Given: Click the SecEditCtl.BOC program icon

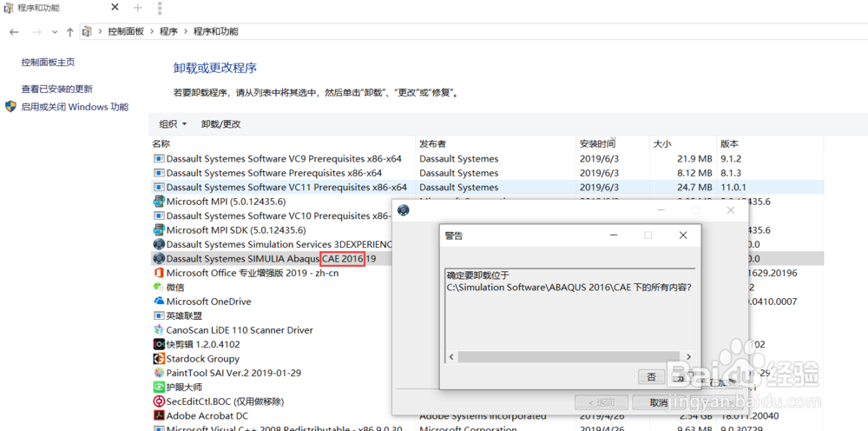Looking at the screenshot, I should pyautogui.click(x=159, y=401).
